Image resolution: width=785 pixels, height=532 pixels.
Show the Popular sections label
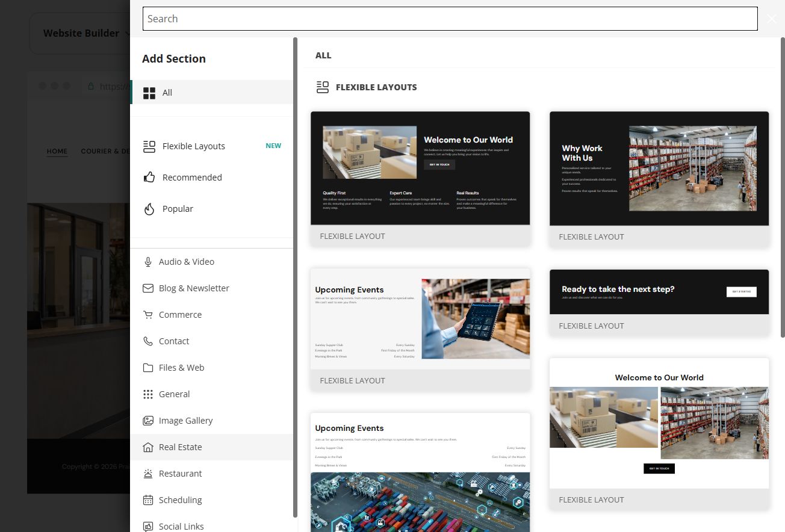click(x=178, y=209)
